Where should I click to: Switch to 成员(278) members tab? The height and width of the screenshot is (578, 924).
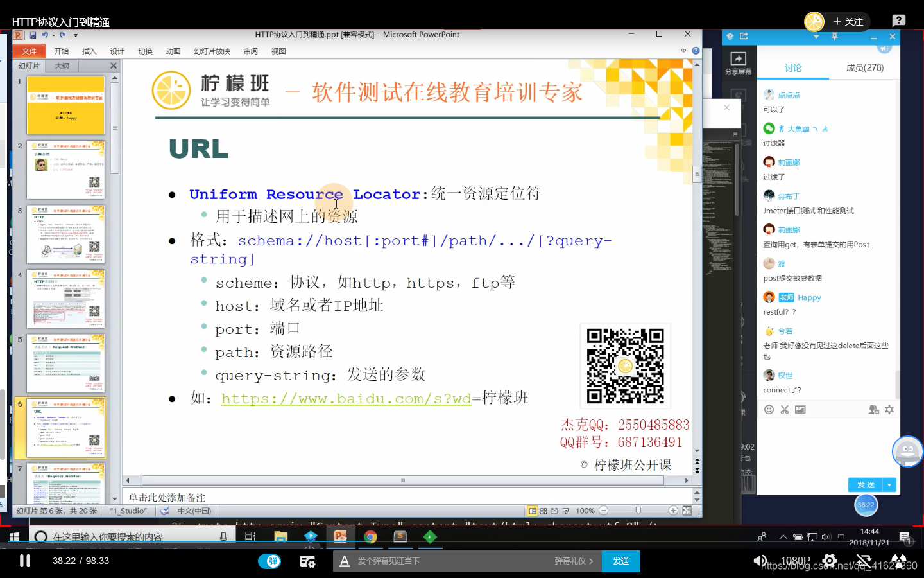tap(864, 67)
